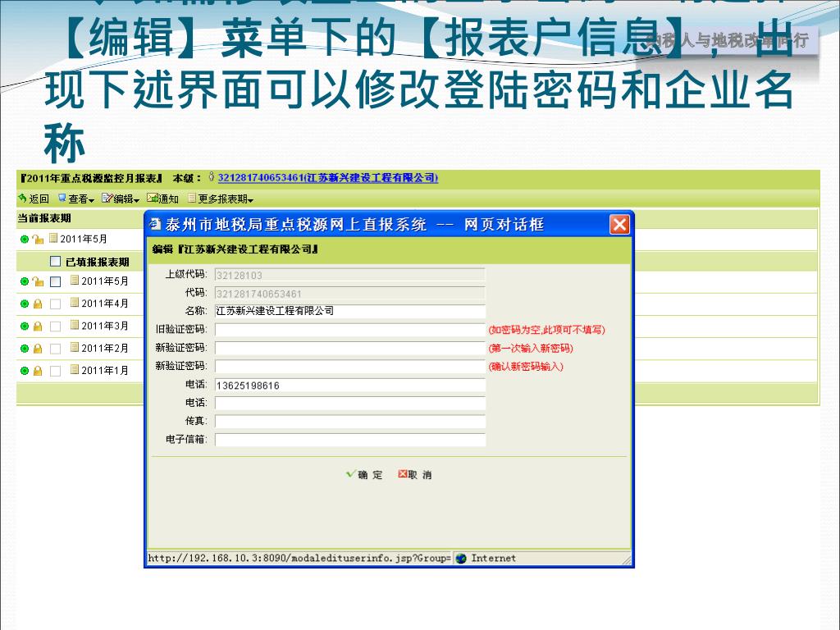
Task: Tick the checkbox for 2011年4月 row
Action: (55, 304)
